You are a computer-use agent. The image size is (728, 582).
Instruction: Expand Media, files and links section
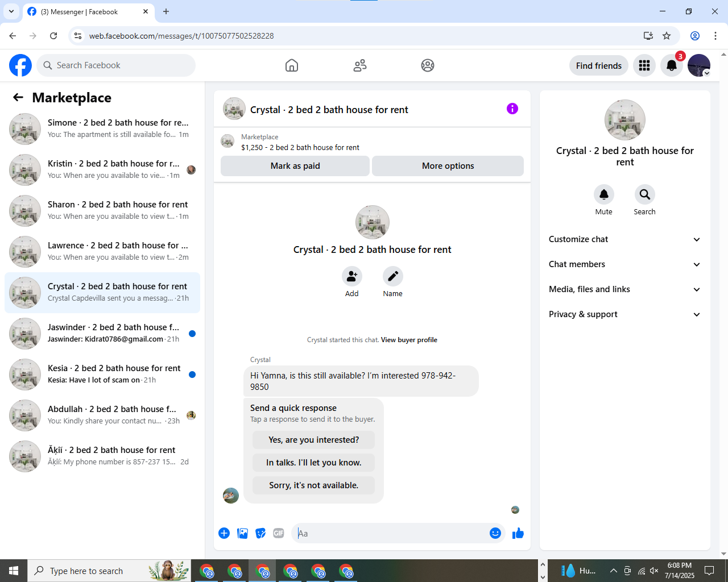[624, 289]
